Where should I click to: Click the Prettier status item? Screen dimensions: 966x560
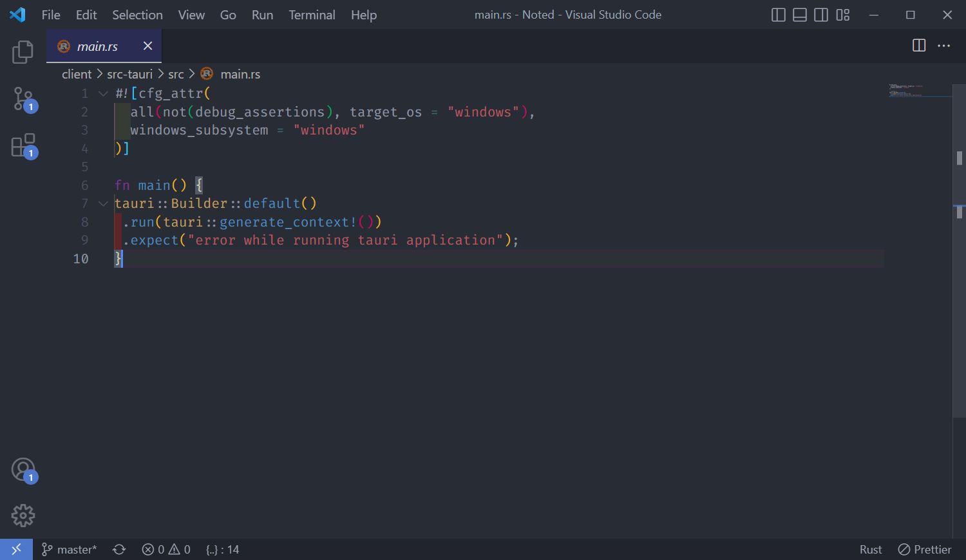925,549
